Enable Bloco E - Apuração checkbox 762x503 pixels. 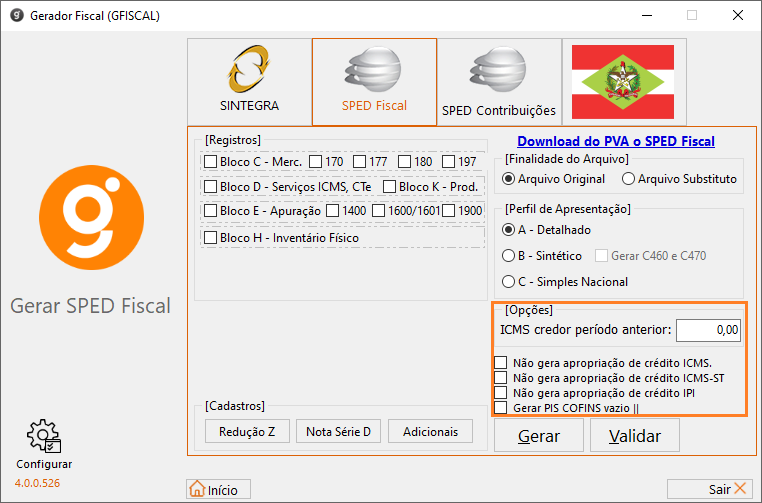[210, 210]
